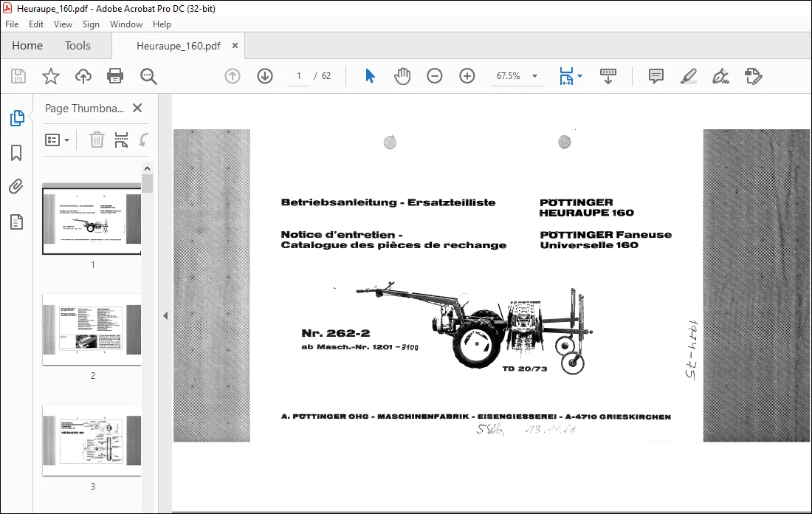The width and height of the screenshot is (812, 514).
Task: Select the Hand pan tool
Action: pyautogui.click(x=402, y=76)
